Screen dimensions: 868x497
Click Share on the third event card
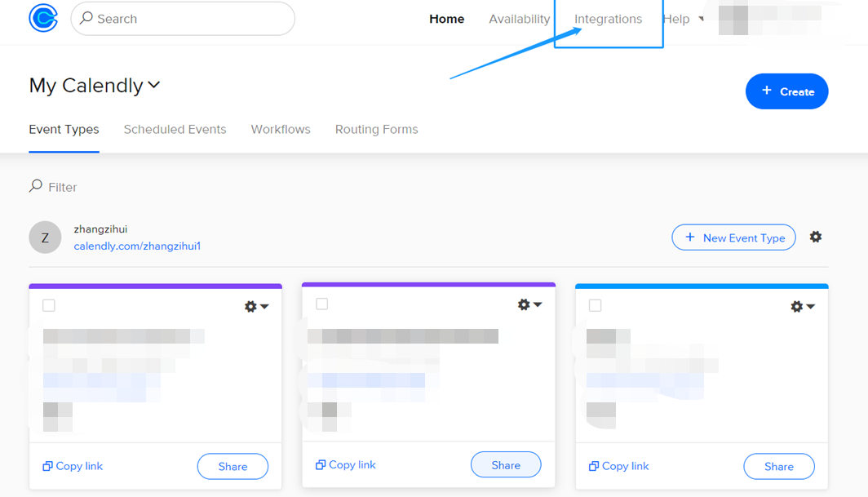[x=779, y=467]
